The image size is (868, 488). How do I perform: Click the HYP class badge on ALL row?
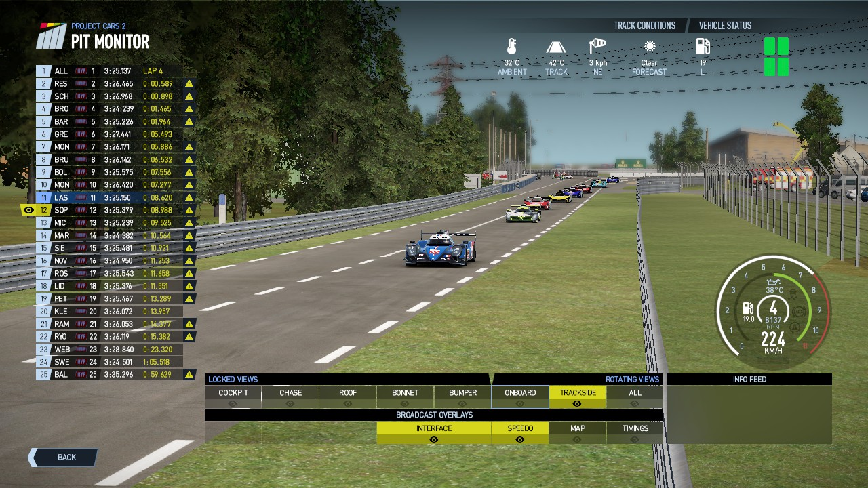click(x=81, y=71)
